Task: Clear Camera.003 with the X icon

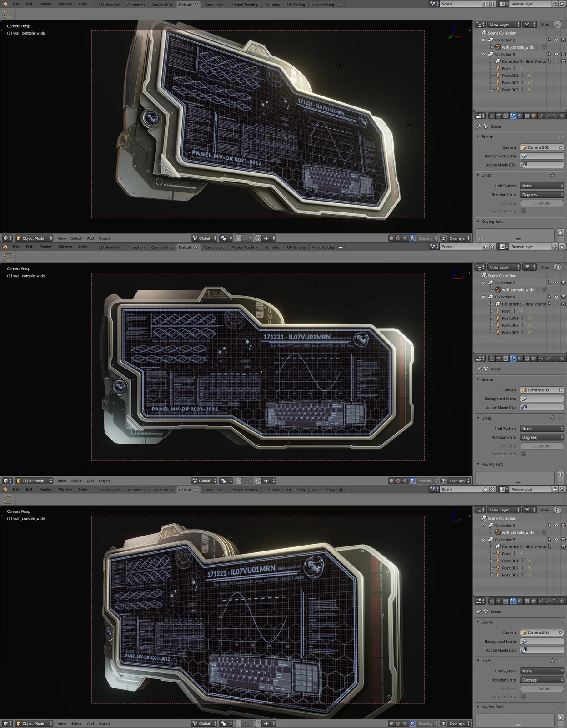Action: 561,390
